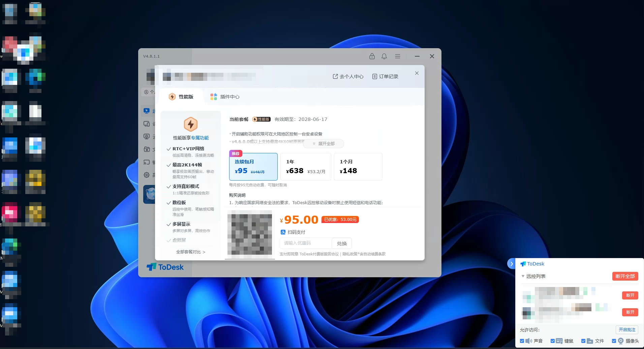Open the 专属功能 link
644x349 pixels.
click(200, 138)
